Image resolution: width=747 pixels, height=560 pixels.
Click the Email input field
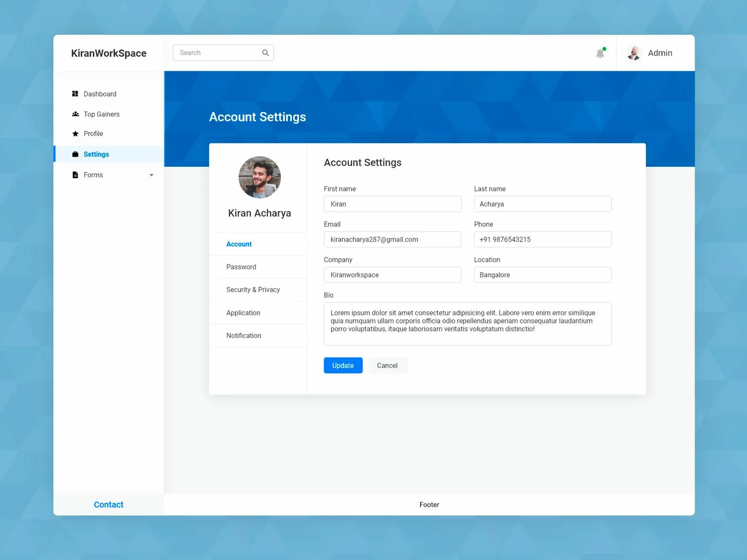pyautogui.click(x=392, y=239)
